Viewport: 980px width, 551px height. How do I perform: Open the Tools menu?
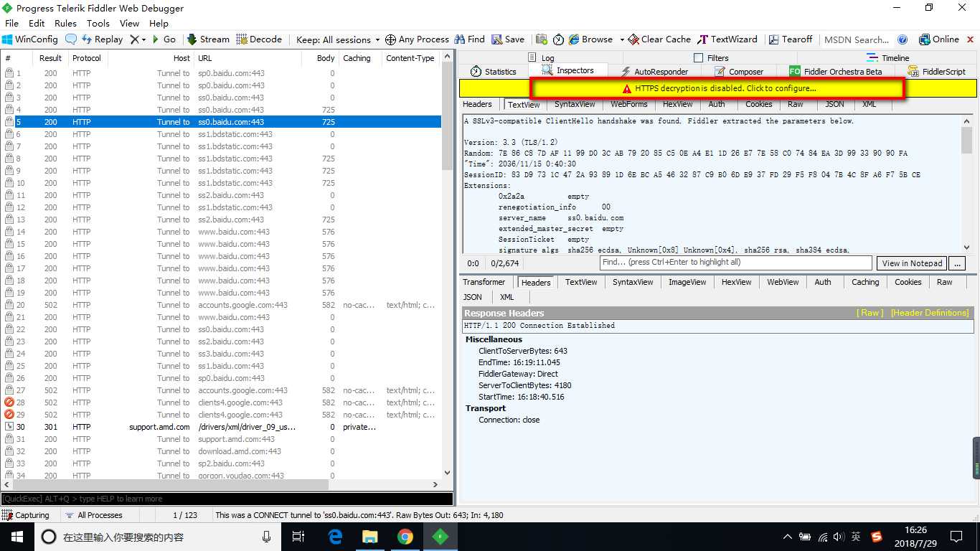coord(98,23)
